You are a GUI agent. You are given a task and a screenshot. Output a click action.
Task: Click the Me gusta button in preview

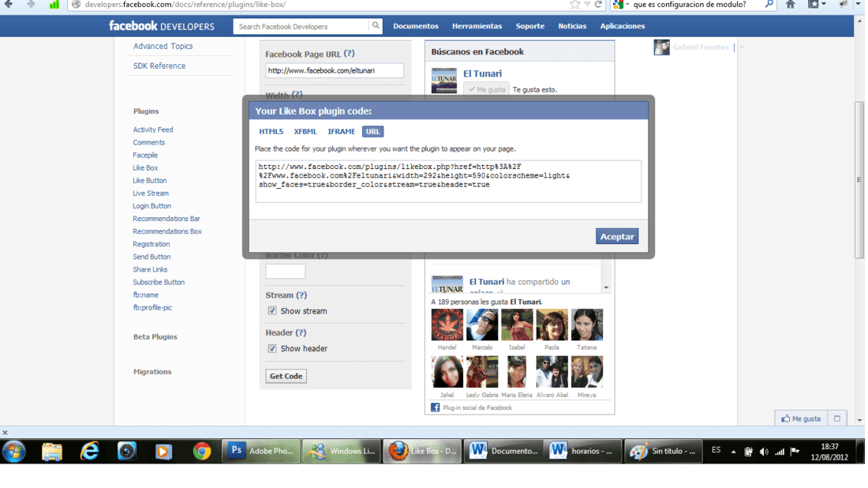tap(487, 89)
